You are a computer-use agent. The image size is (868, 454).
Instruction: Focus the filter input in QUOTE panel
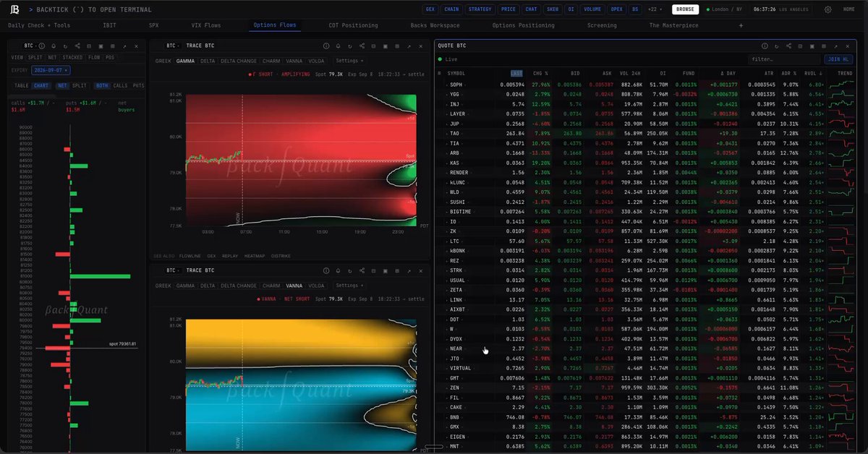click(783, 59)
